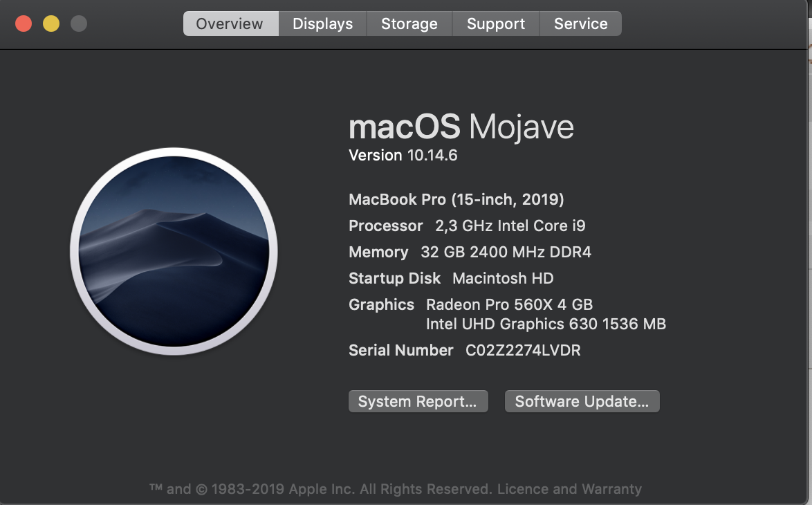Select the serial number C02Z2274LVDR

(523, 350)
